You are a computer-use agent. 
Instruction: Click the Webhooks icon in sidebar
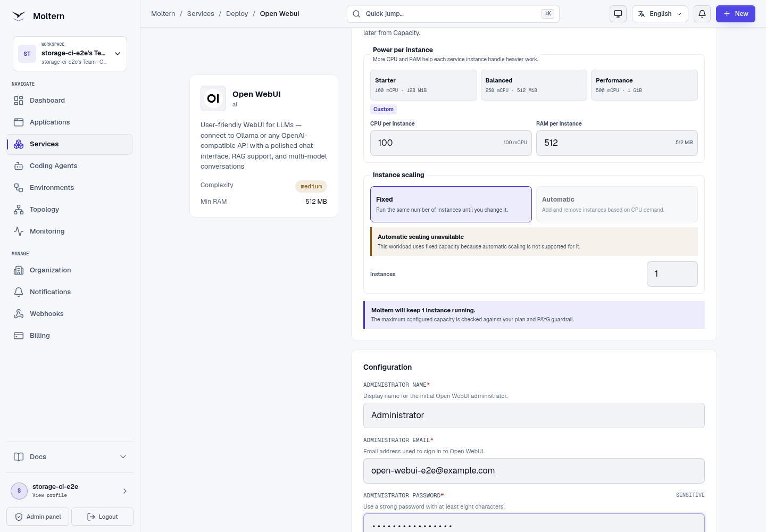click(x=19, y=314)
